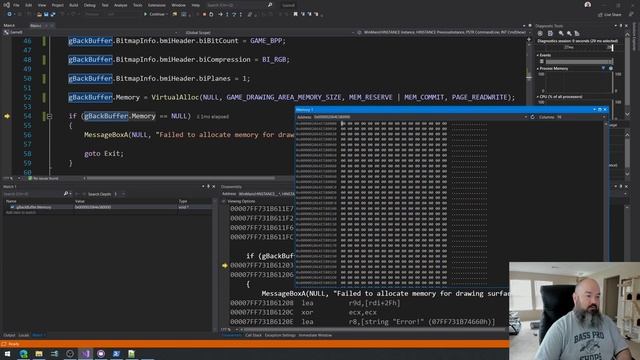Click the Edge browser taskbar icon
This screenshot has width=640, height=360.
tap(23, 353)
